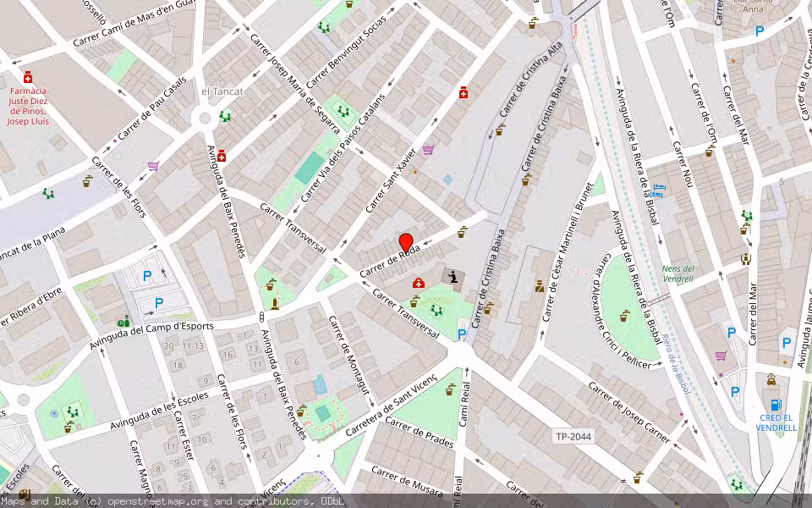
Task: Select building number 11-13
Action: (192, 345)
